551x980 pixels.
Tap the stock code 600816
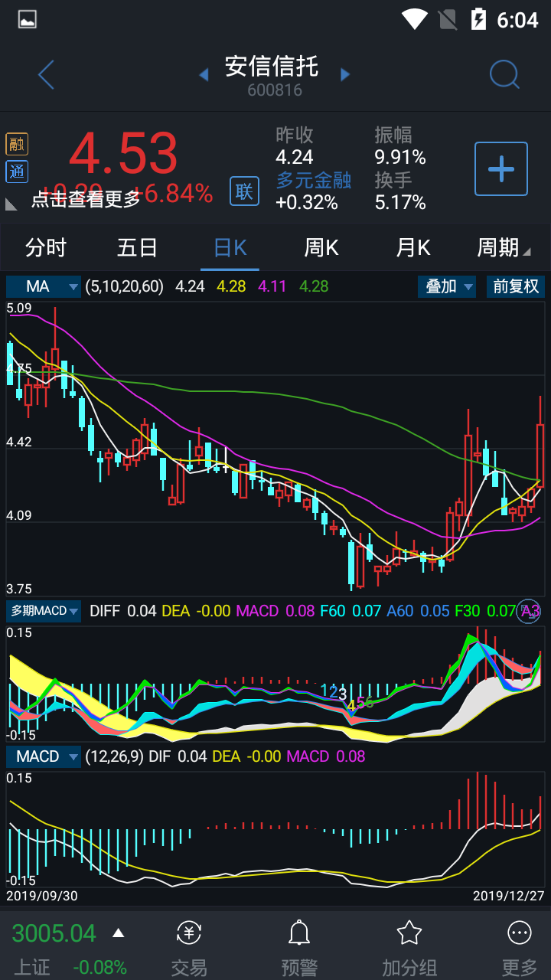pos(275,90)
